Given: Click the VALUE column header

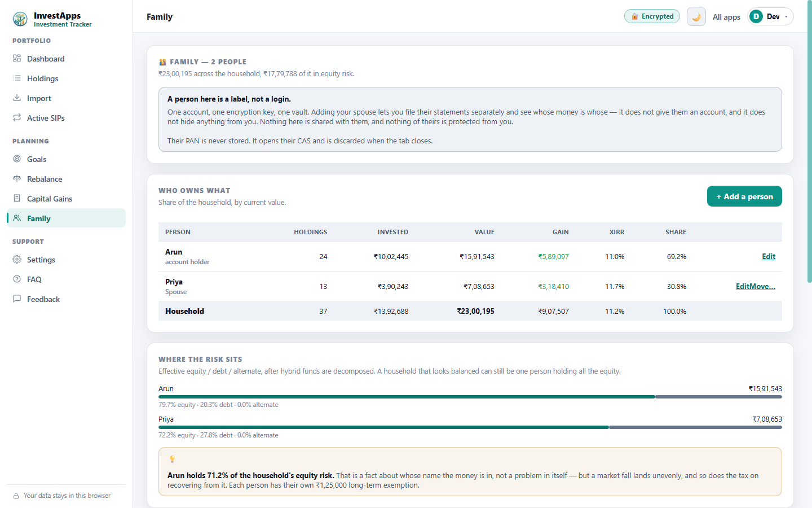Looking at the screenshot, I should click(x=484, y=232).
